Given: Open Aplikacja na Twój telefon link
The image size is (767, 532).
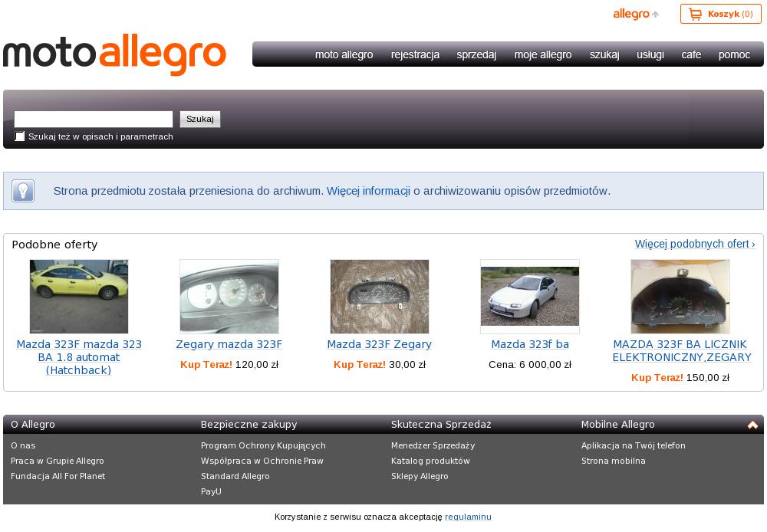Looking at the screenshot, I should [634, 446].
